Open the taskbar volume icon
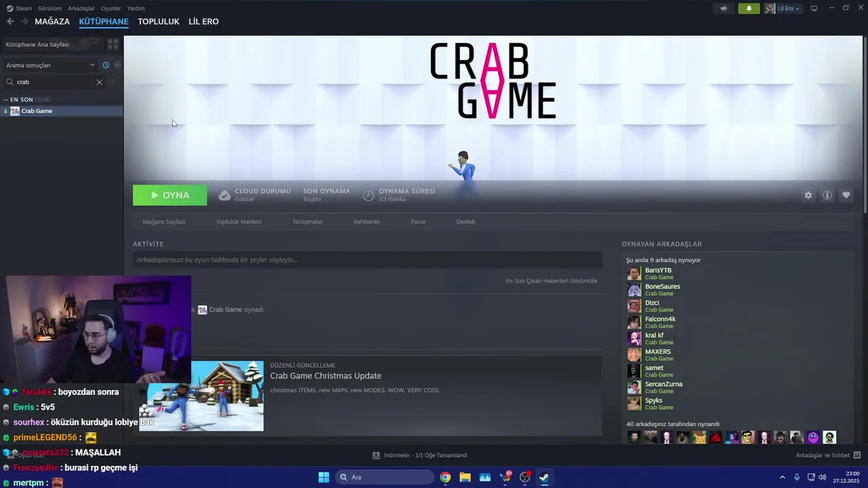Screen dimensions: 868x488 point(823,477)
